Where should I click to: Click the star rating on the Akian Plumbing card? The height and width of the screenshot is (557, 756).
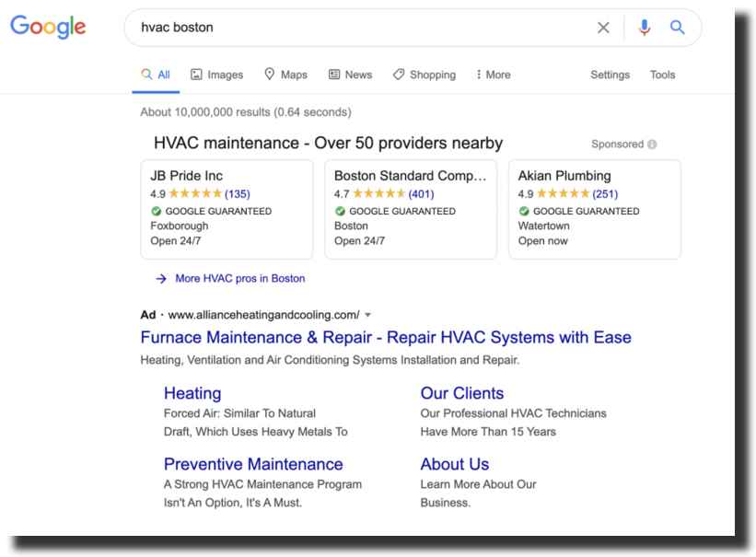pyautogui.click(x=564, y=194)
